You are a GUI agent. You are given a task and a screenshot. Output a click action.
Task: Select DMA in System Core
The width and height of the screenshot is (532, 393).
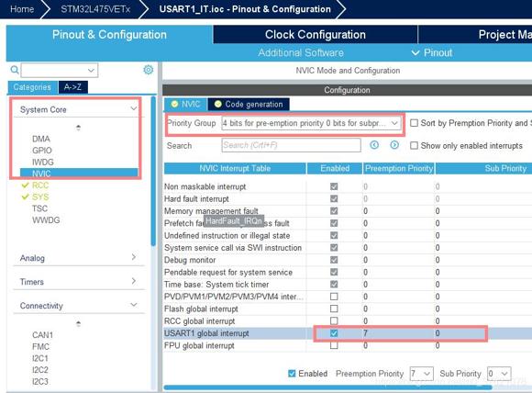point(41,139)
